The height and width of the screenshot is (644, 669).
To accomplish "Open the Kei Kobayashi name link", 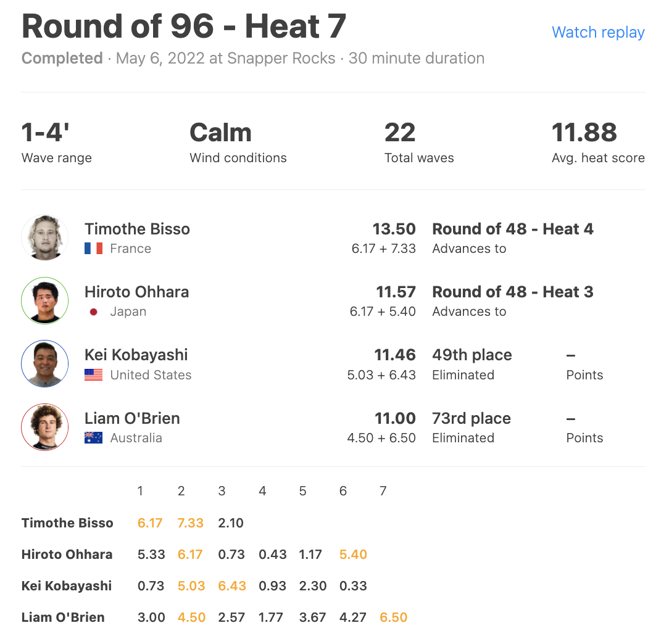I will (x=136, y=355).
